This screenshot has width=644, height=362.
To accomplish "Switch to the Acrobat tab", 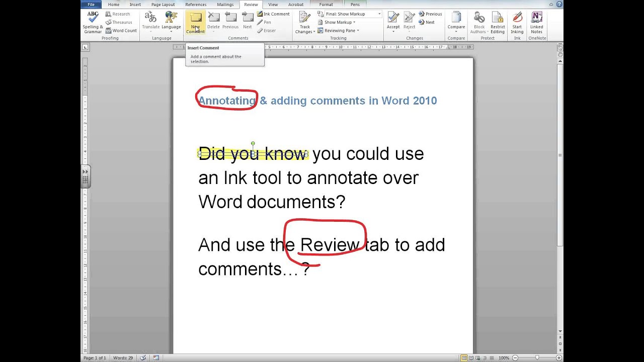I will coord(296,5).
